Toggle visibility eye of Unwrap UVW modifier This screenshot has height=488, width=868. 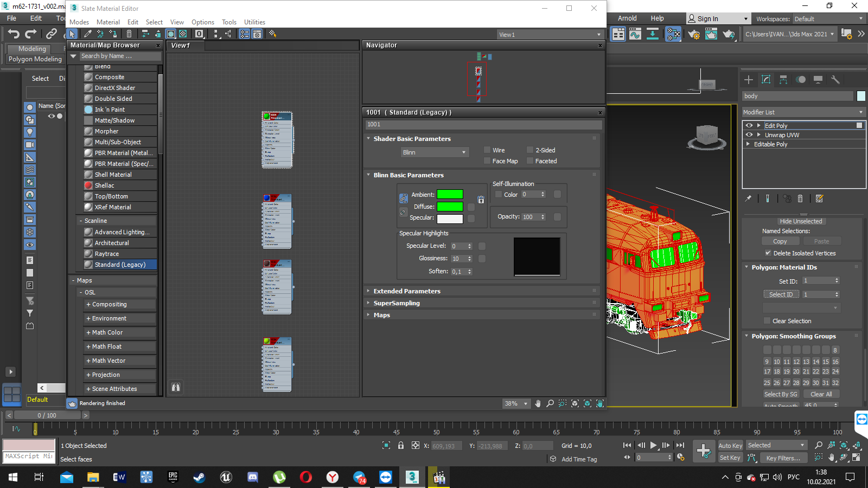coord(749,135)
